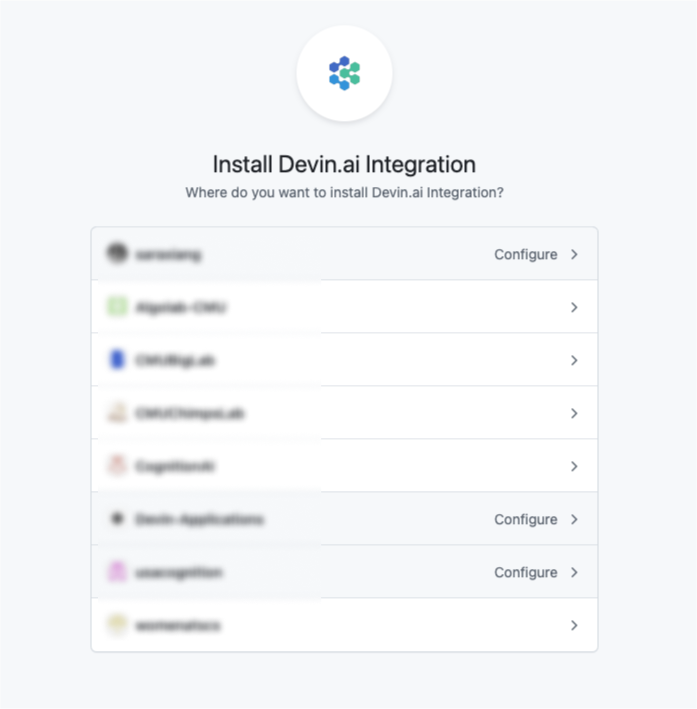Viewport: 697px width, 709px height.
Task: Select the blurred name beside blue avatar
Action: point(175,360)
